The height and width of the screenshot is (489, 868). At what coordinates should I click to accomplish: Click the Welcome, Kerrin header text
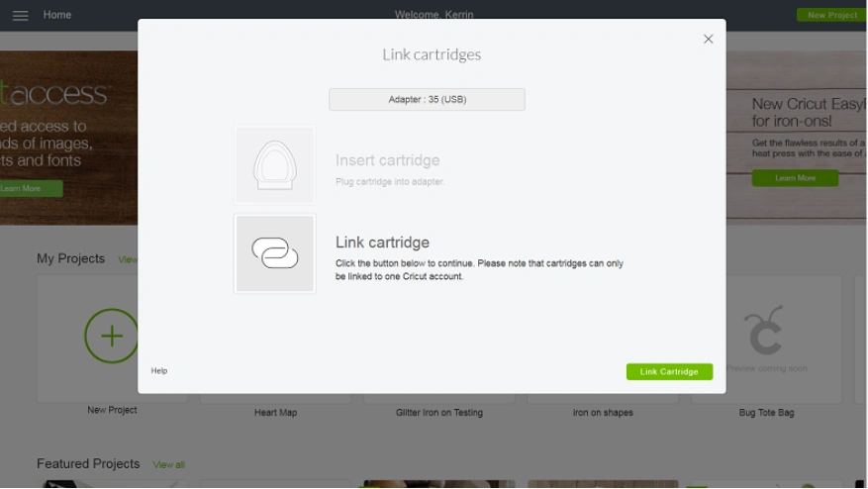[434, 15]
